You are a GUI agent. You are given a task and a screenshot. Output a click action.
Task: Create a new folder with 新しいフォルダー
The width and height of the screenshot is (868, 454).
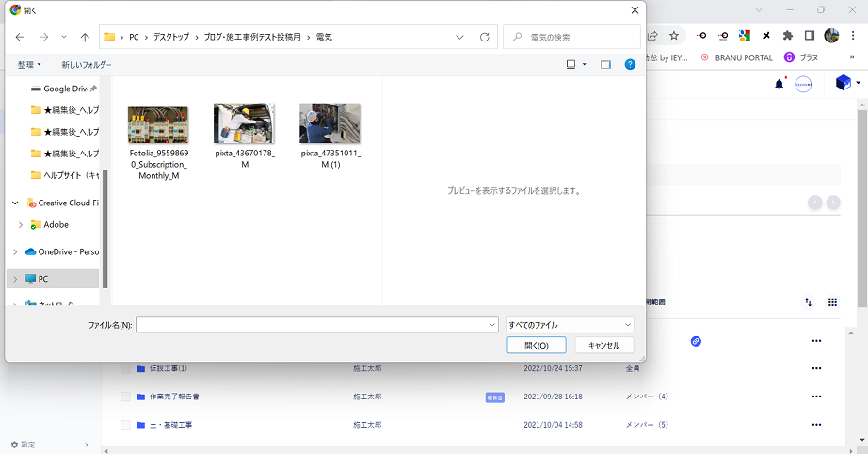pyautogui.click(x=87, y=65)
